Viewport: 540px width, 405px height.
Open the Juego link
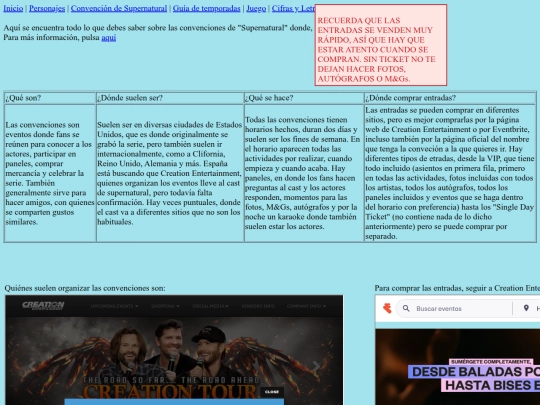point(256,8)
